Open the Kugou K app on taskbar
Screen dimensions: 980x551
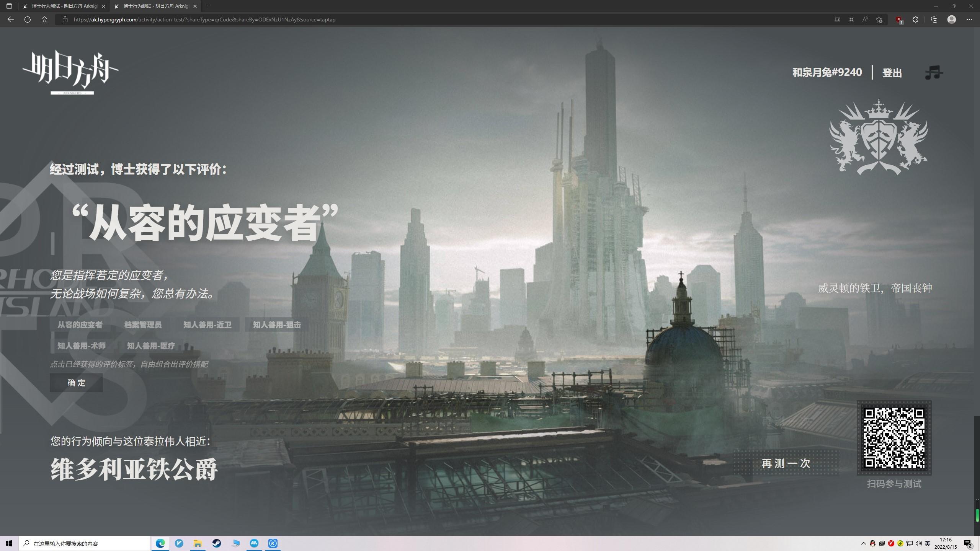(x=273, y=543)
